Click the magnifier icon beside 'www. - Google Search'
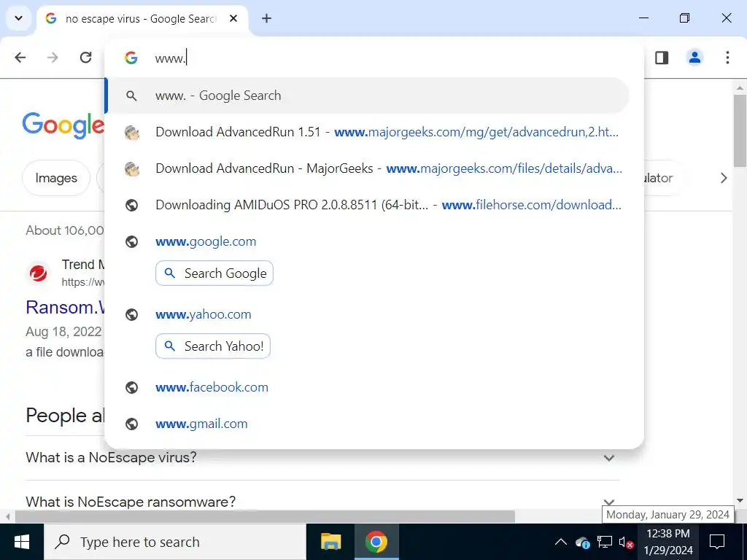The height and width of the screenshot is (560, 747). [x=131, y=96]
